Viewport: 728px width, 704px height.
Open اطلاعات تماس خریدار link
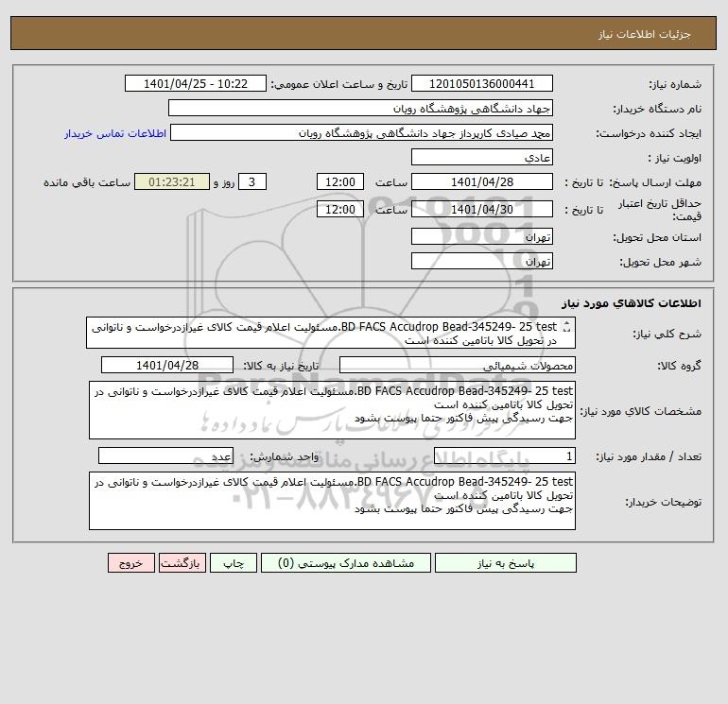(x=115, y=133)
